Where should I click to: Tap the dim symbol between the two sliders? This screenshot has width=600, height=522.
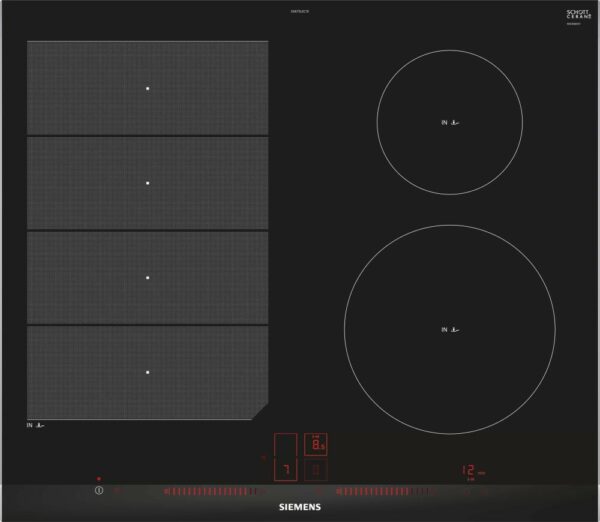pyautogui.click(x=320, y=491)
